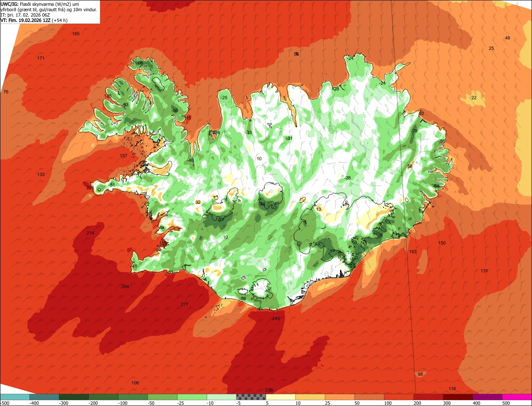532x406 pixels.
Task: Click the map value '48' in the northeast ocean
Action: (507, 38)
